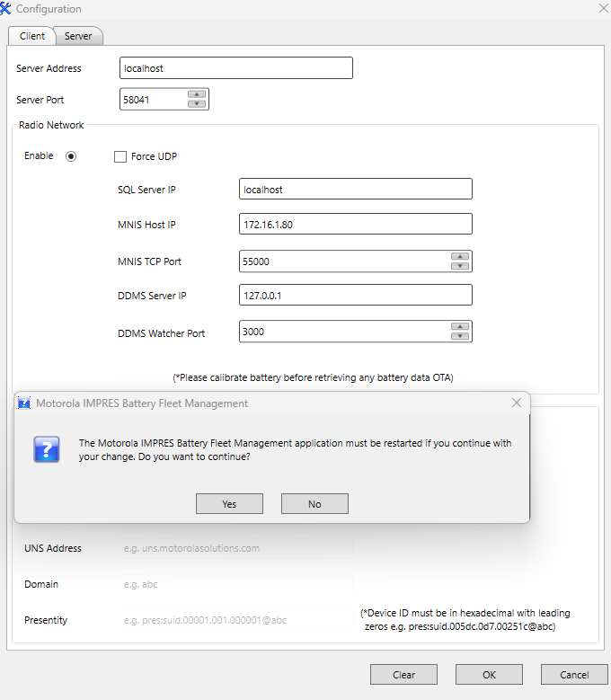The image size is (611, 700).
Task: Click the Clear button
Action: (404, 675)
